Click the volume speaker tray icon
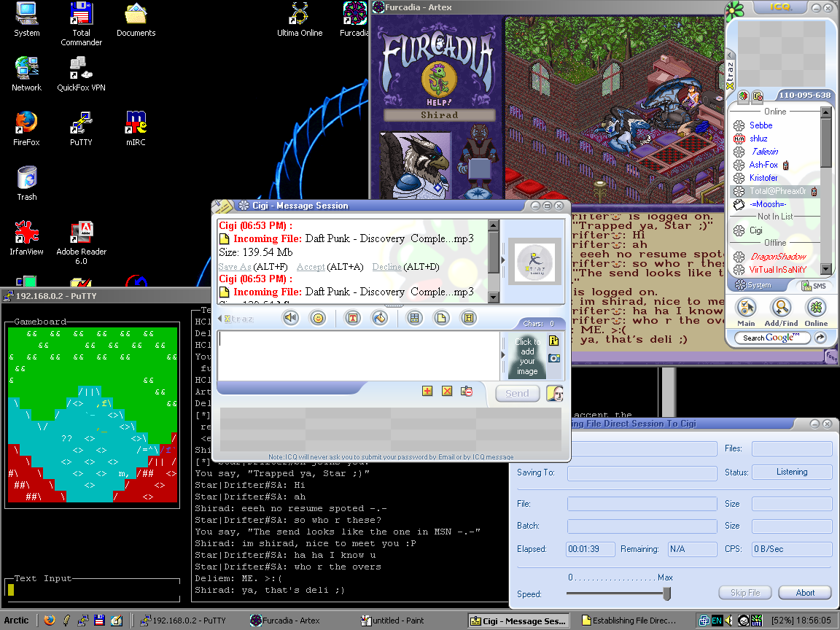Screen dimensions: 840x630 729,621
